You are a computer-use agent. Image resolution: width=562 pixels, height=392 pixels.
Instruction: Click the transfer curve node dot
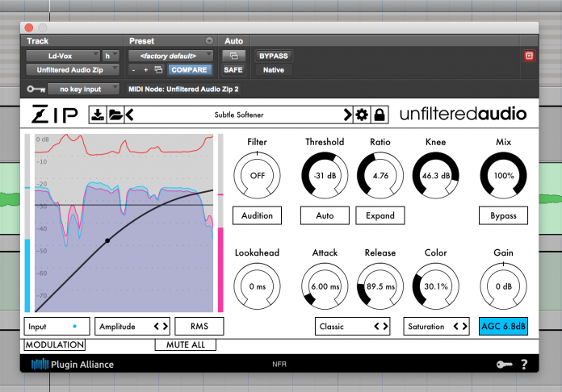(x=107, y=241)
